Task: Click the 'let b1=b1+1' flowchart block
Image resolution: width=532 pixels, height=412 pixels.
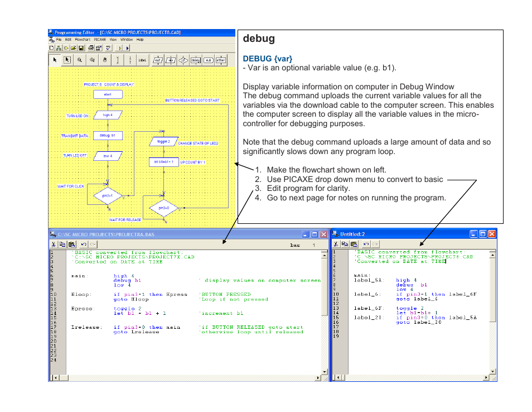Action: pyautogui.click(x=164, y=162)
